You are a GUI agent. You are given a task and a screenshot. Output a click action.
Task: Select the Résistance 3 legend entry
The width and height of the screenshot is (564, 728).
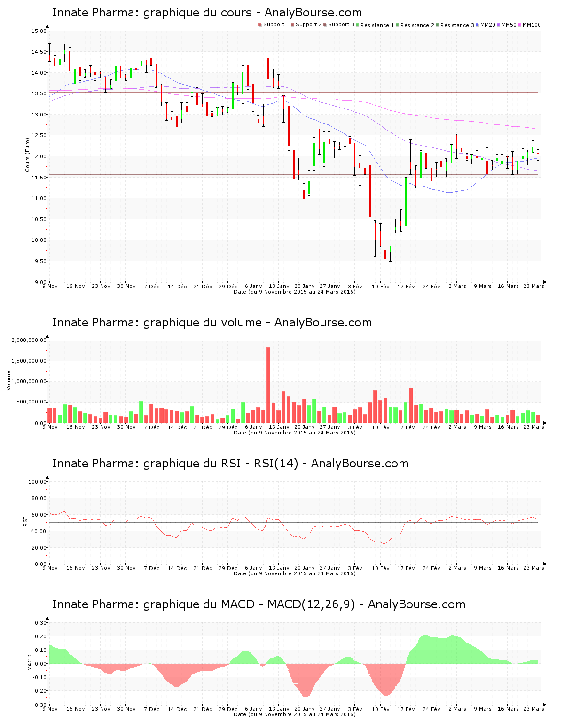(455, 25)
